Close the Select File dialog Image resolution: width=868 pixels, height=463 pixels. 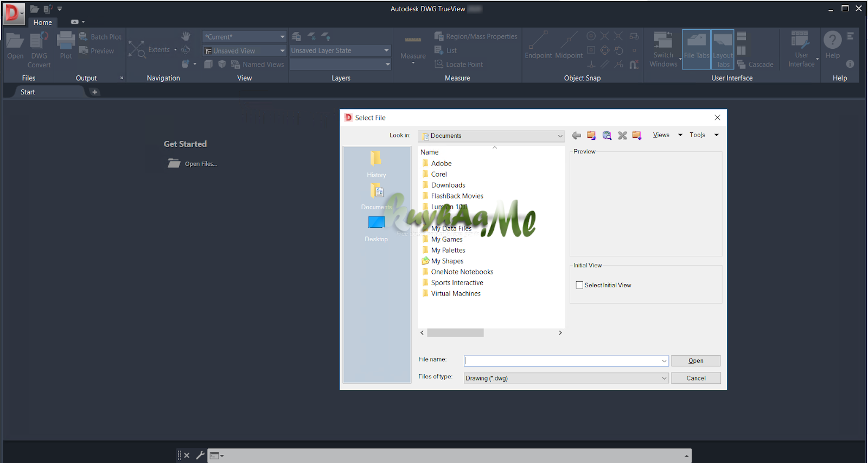click(717, 118)
